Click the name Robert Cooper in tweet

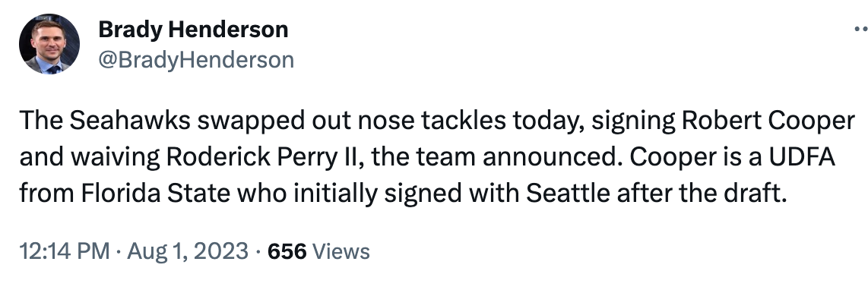(x=768, y=121)
